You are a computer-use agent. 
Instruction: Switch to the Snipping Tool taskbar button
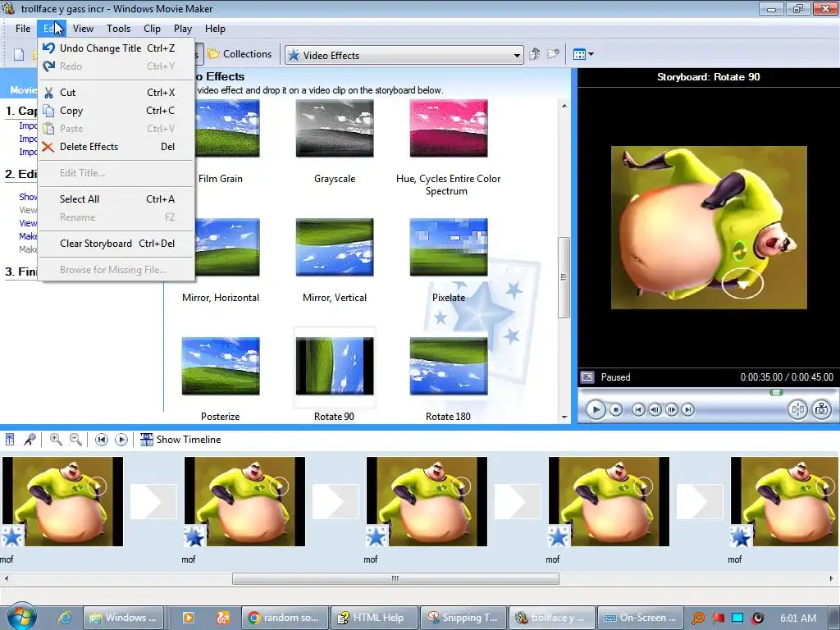tap(463, 618)
